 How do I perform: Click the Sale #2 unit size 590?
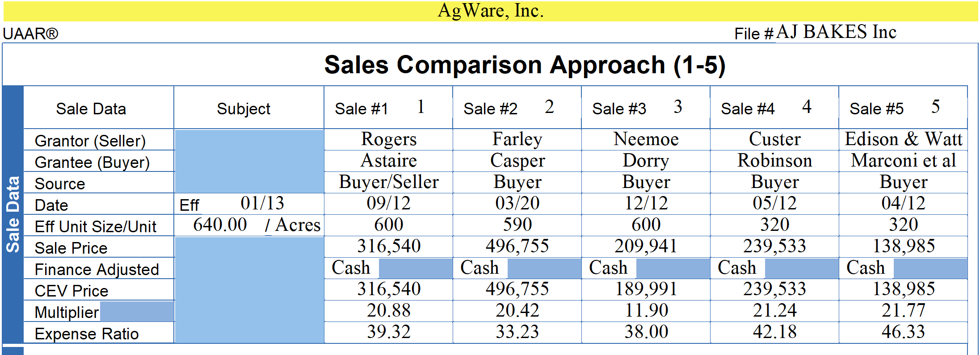(517, 225)
